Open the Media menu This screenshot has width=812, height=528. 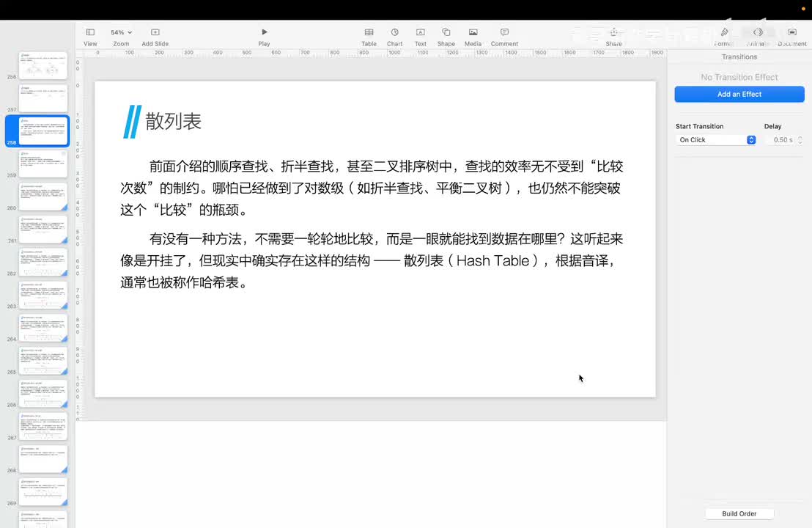(473, 37)
